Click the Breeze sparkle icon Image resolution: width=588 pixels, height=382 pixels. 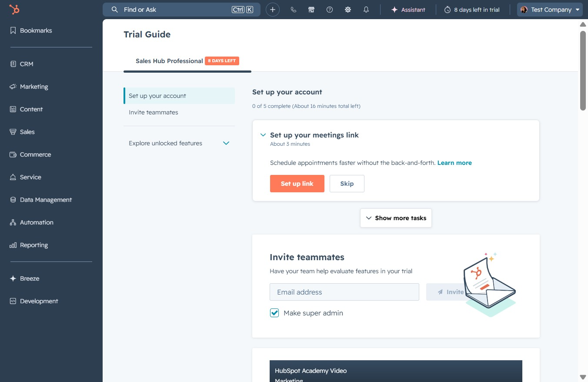click(13, 278)
